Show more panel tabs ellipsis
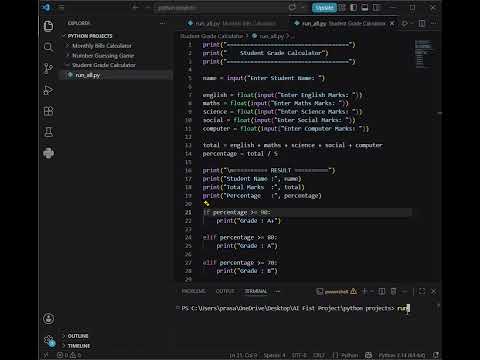This screenshot has height=360, width=480. click(x=277, y=291)
